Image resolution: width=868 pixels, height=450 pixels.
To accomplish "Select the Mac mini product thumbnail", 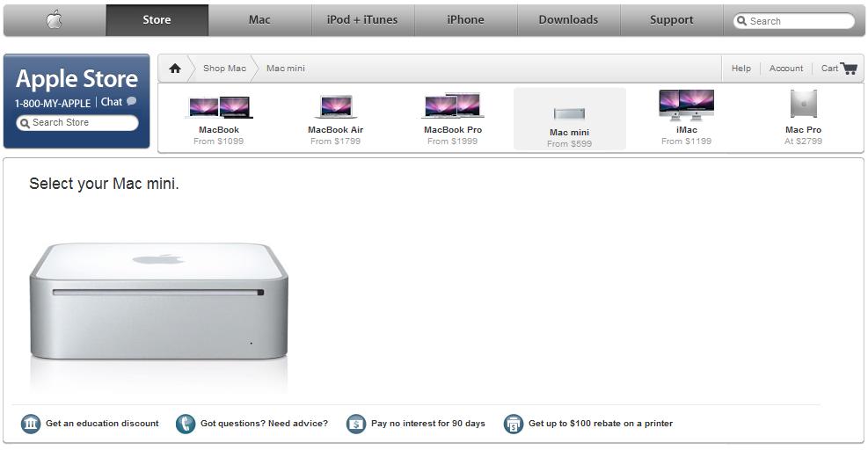I will tap(569, 113).
